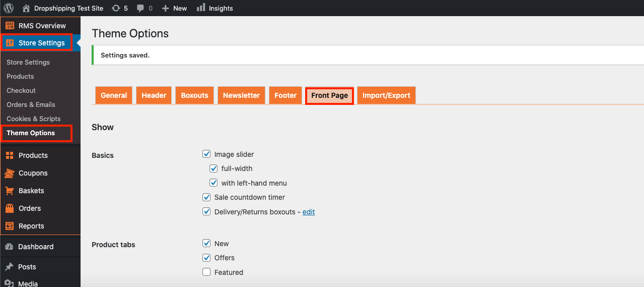Open the Checkout submenu link
Image resolution: width=644 pixels, height=287 pixels.
[x=21, y=90]
